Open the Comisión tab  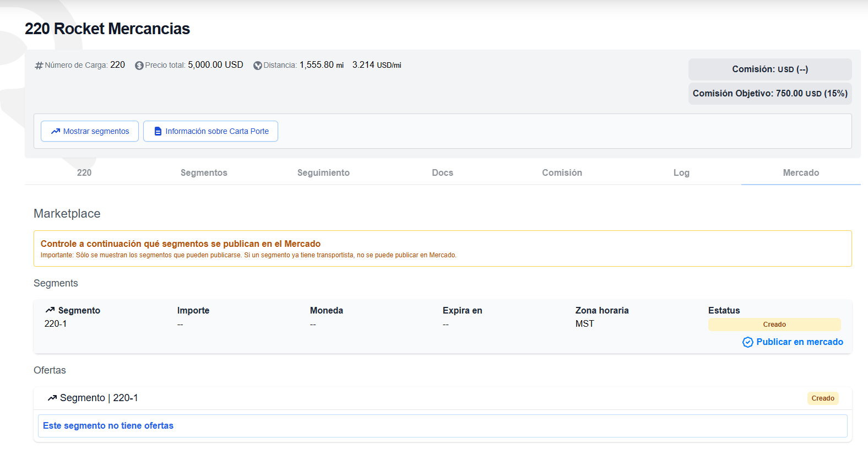(562, 172)
